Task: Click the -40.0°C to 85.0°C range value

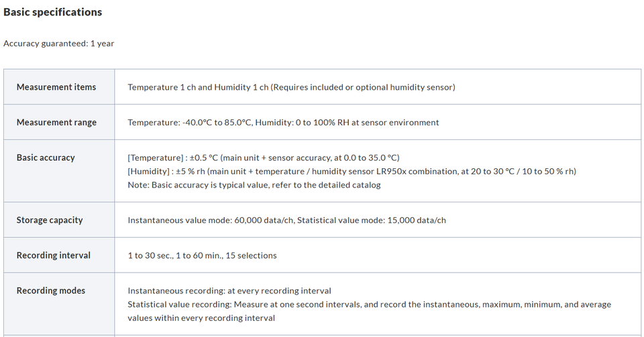Action: 217,122
